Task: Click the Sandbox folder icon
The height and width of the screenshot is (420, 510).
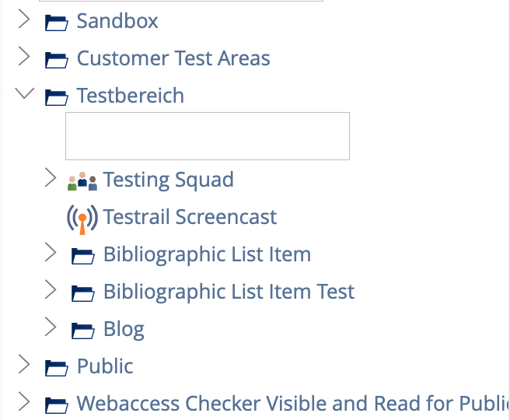Action: 57,22
